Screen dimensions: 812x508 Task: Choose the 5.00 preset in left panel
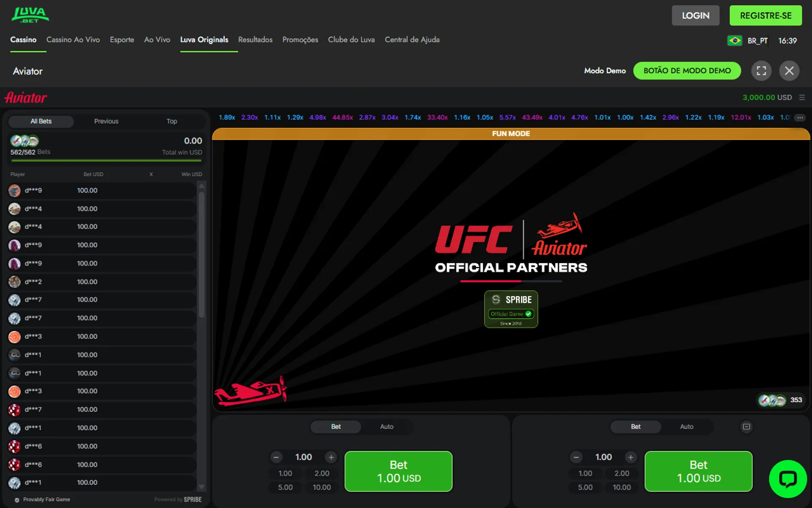tap(285, 487)
